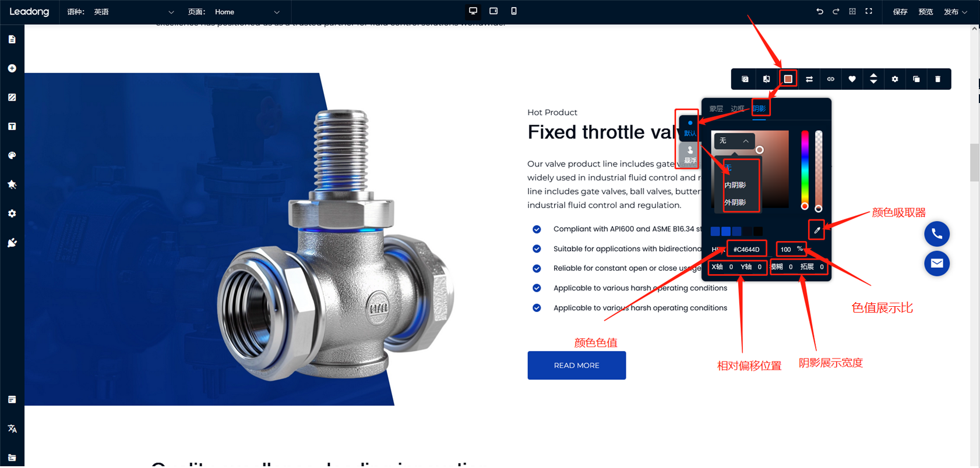Pick a color with the eyedropper tool
The image size is (980, 468).
(817, 231)
